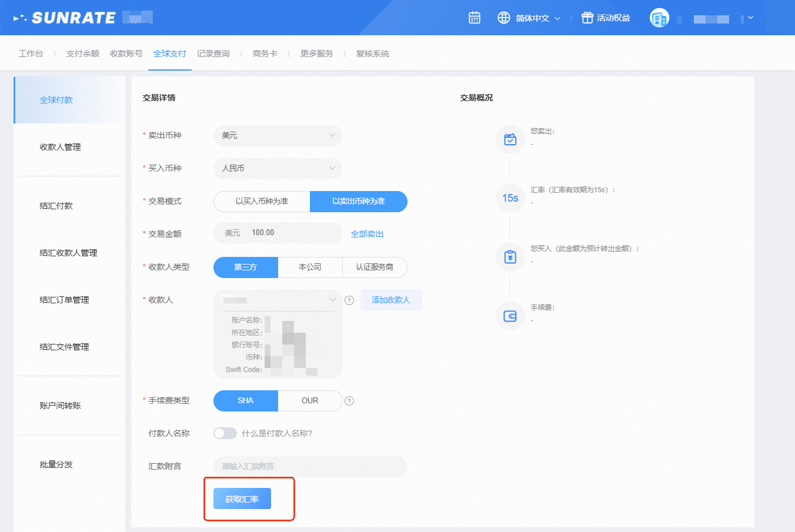Toggle the 付款人名称 switch
The image size is (795, 532).
click(225, 433)
